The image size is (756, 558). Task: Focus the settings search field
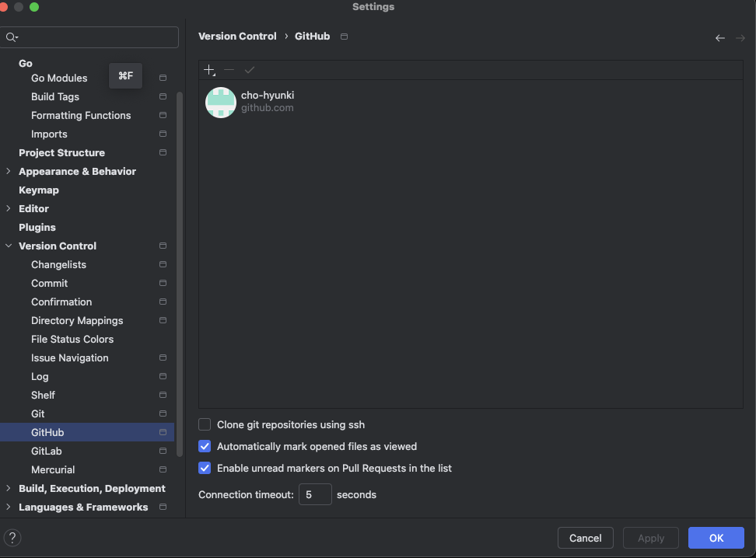89,37
